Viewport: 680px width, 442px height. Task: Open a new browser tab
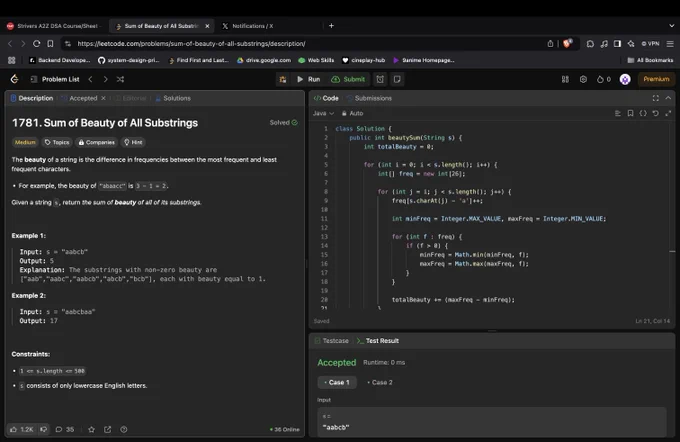click(331, 26)
